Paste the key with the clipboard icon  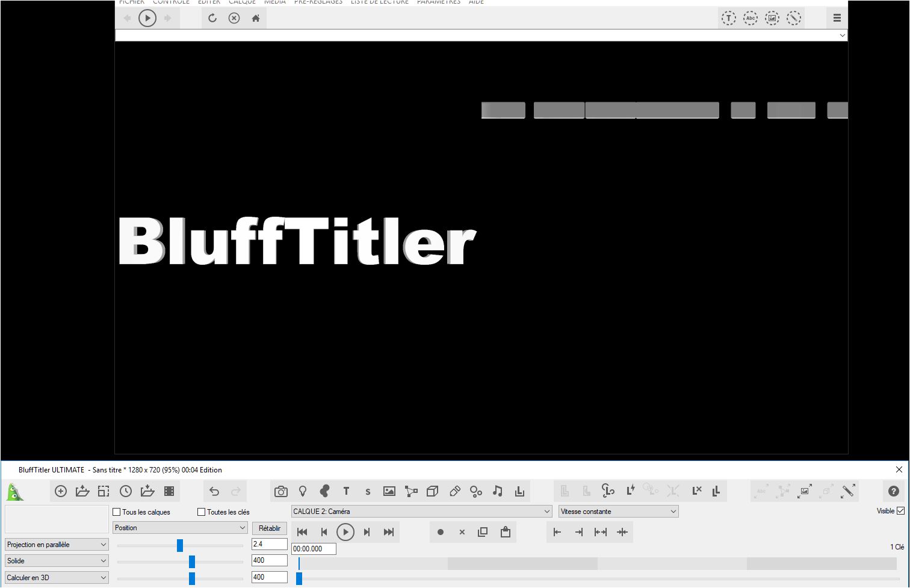(506, 532)
